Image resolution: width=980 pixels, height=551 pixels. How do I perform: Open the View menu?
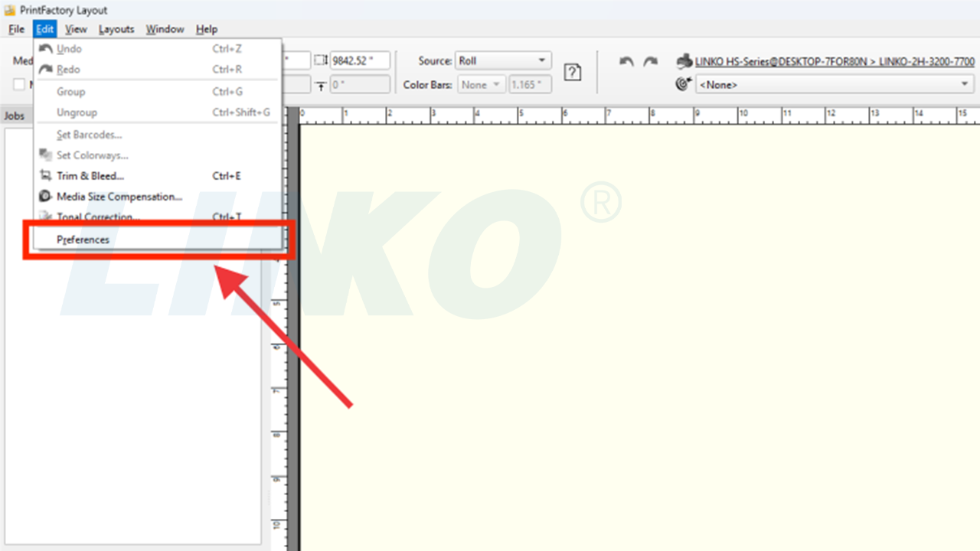coord(76,29)
